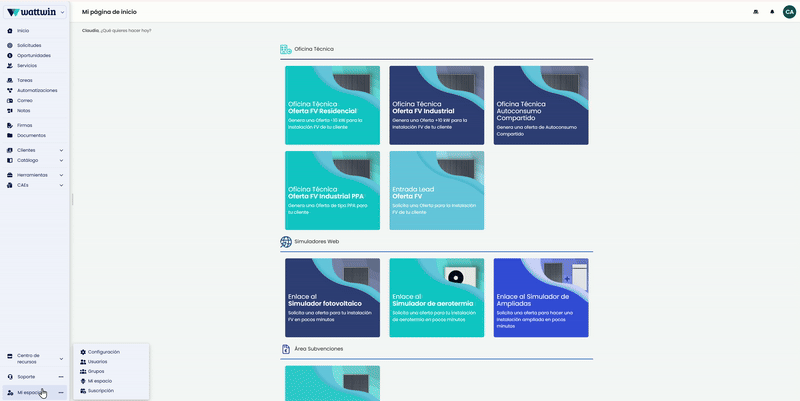800x401 pixels.
Task: Expand the CAEs chevron
Action: (61, 185)
